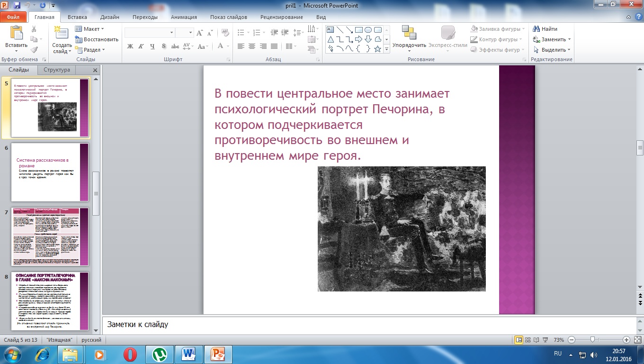
Task: Open the Вставка ribbon tab
Action: pos(77,17)
